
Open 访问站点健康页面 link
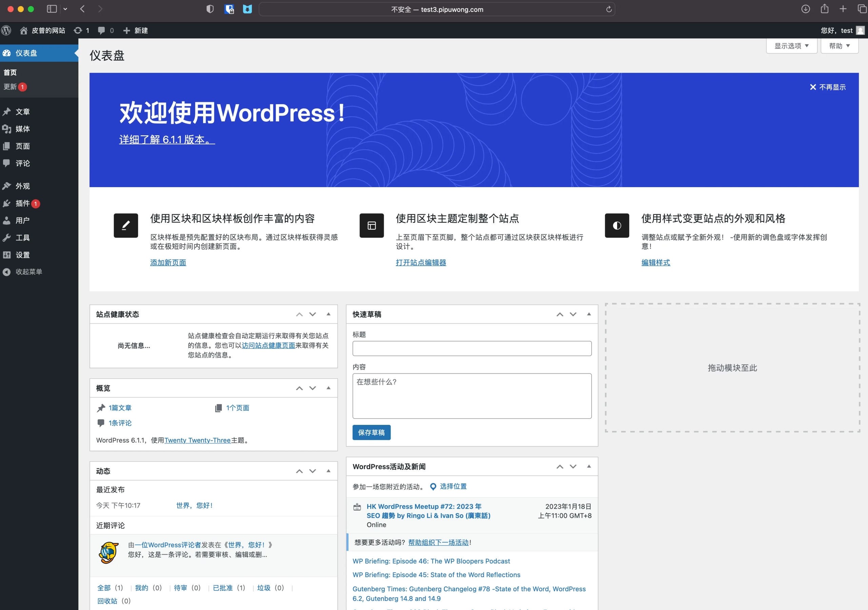tap(269, 345)
